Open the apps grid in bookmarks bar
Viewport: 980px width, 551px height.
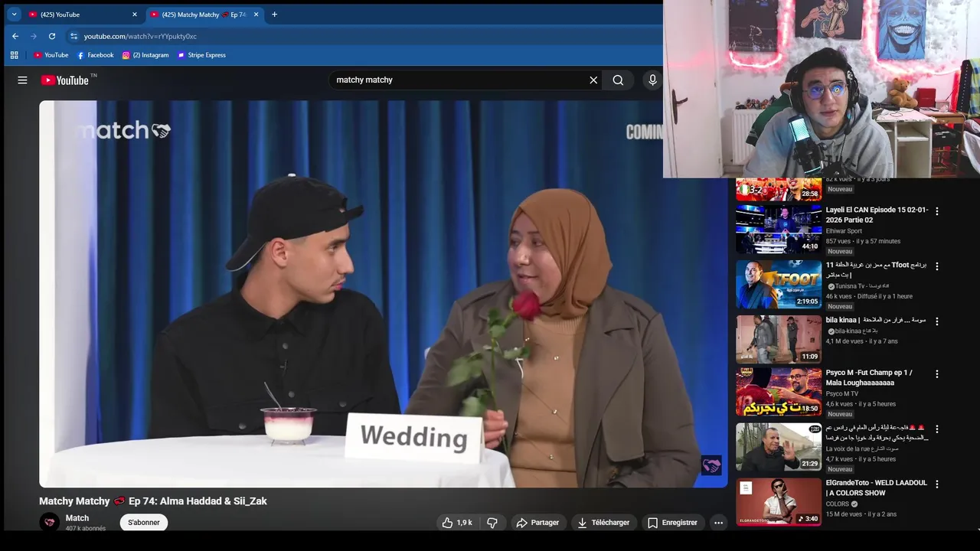coord(14,55)
